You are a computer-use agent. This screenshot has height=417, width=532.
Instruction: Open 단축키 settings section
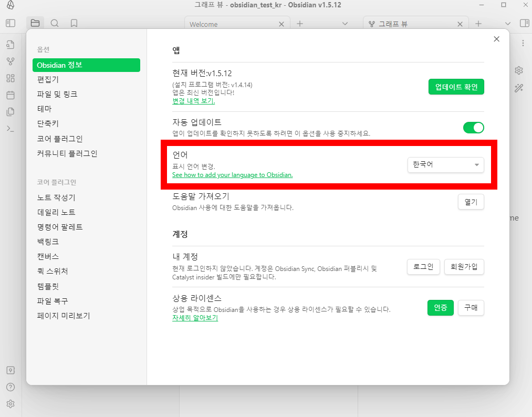(x=86, y=124)
